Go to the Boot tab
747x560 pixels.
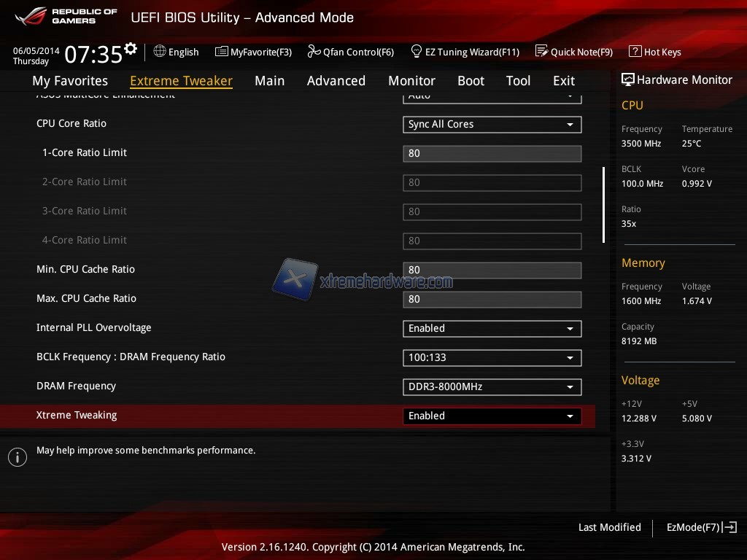[x=471, y=81]
